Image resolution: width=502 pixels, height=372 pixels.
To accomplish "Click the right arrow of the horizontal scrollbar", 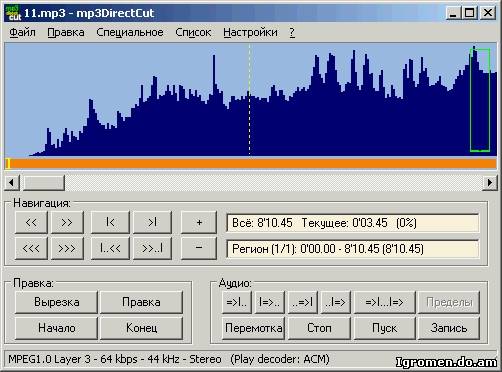I will point(490,183).
